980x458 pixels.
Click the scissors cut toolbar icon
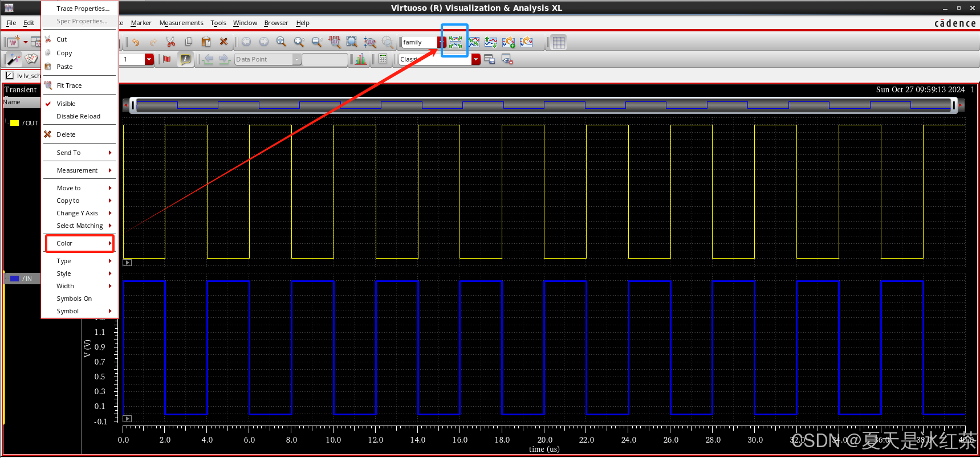170,42
